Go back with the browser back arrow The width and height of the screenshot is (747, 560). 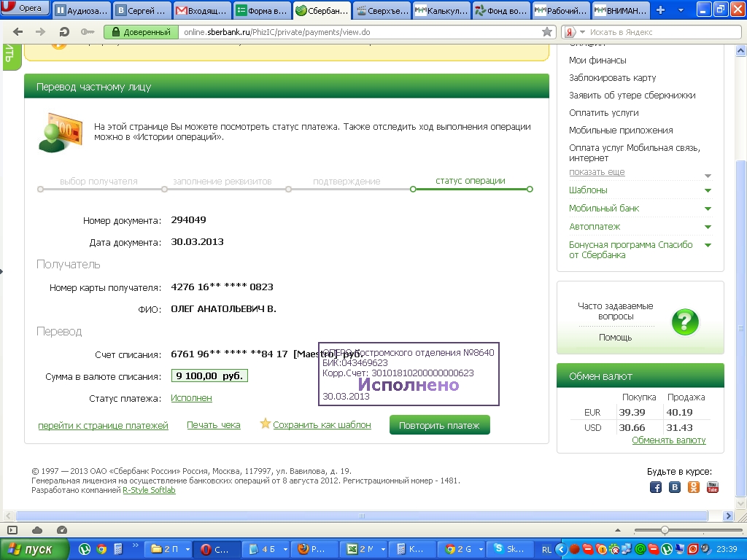tap(18, 32)
